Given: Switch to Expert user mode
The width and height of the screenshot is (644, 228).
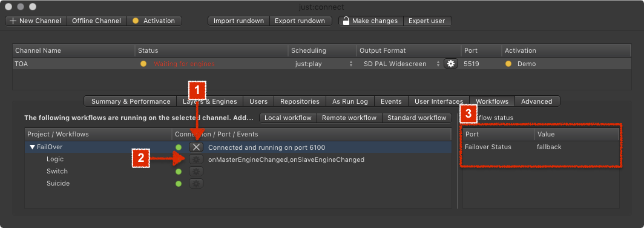Looking at the screenshot, I should click(x=427, y=21).
